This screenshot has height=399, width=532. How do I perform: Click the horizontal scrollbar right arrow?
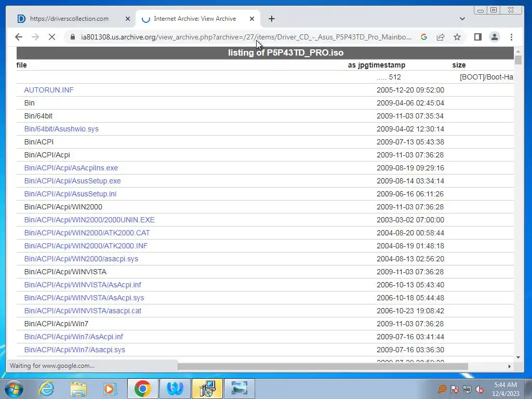[x=509, y=366]
